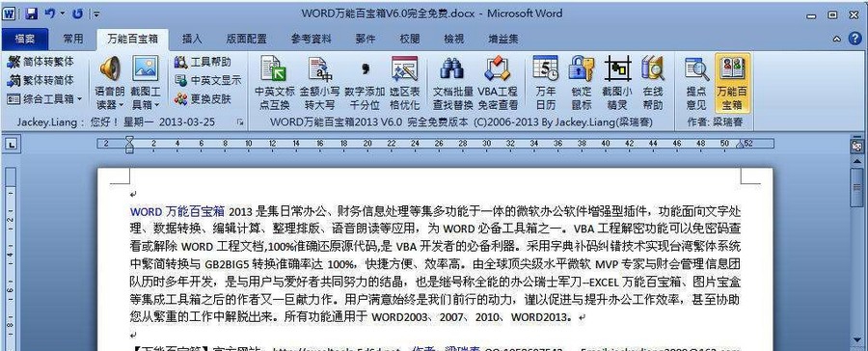Click the Save icon in quick access toolbar

pyautogui.click(x=31, y=13)
